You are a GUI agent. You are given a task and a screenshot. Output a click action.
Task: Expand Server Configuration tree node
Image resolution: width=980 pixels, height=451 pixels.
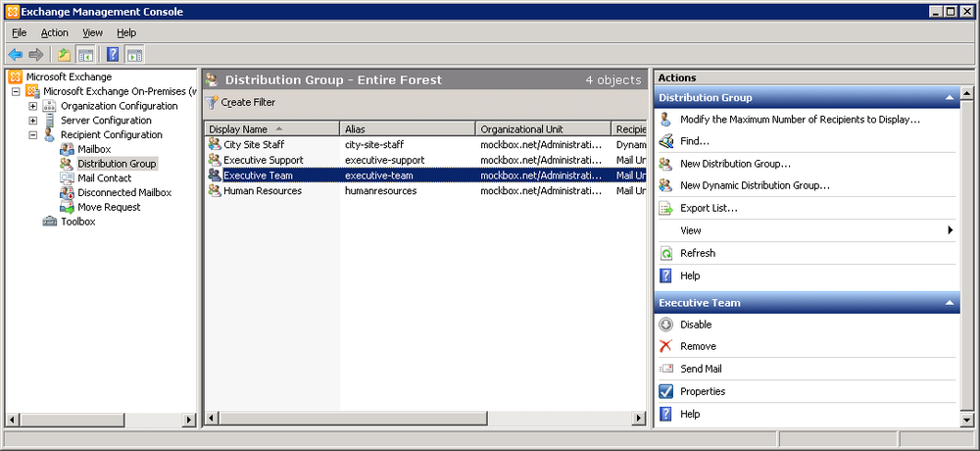(x=33, y=120)
